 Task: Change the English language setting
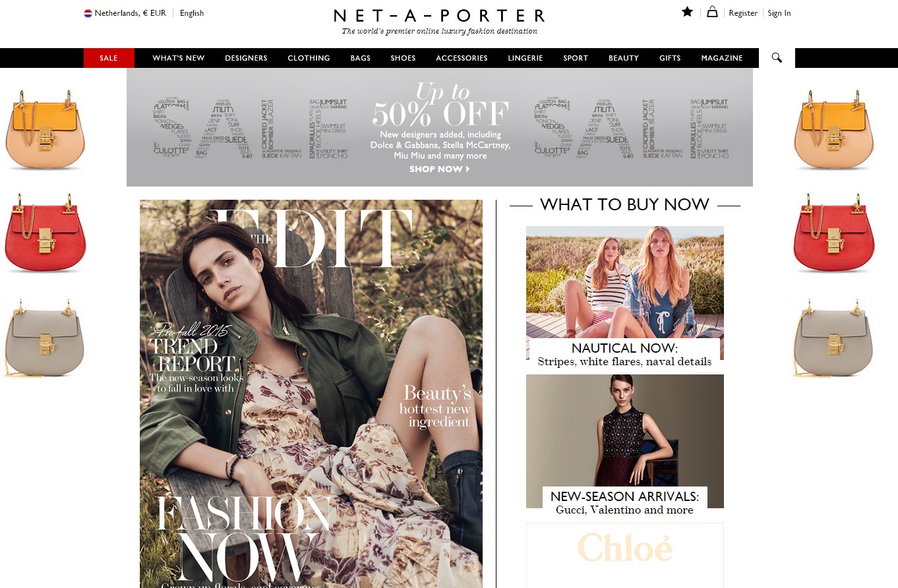point(192,13)
